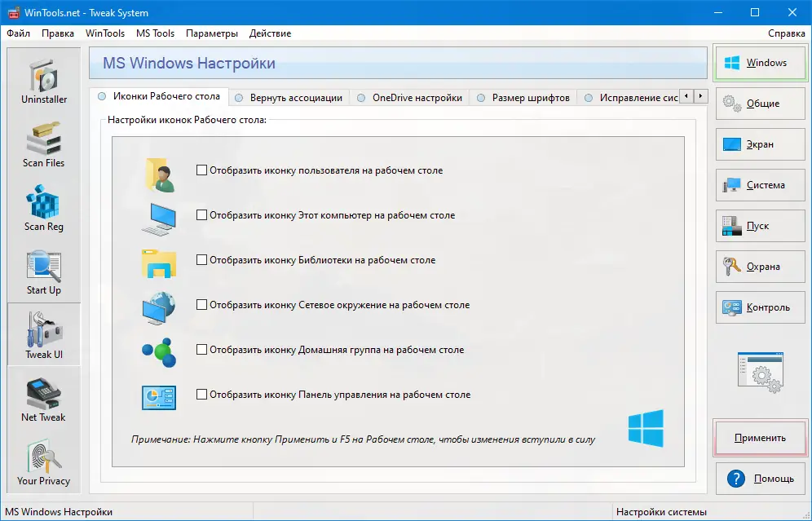Click the MS Windows Настройки header title
The image size is (812, 521).
(x=189, y=63)
